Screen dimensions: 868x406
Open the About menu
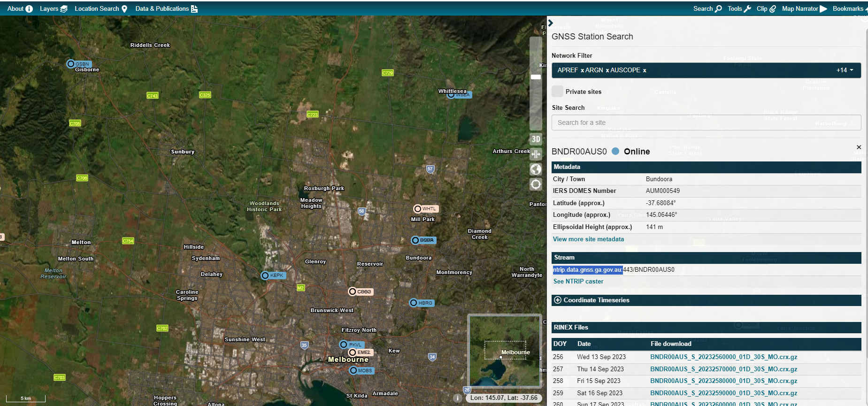pos(20,8)
